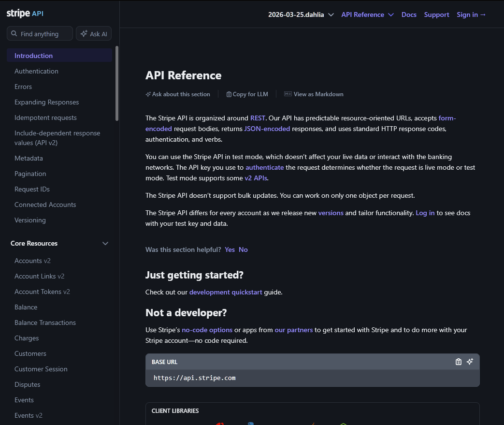
Task: Open Events v2 in the sidebar
Action: pos(29,415)
